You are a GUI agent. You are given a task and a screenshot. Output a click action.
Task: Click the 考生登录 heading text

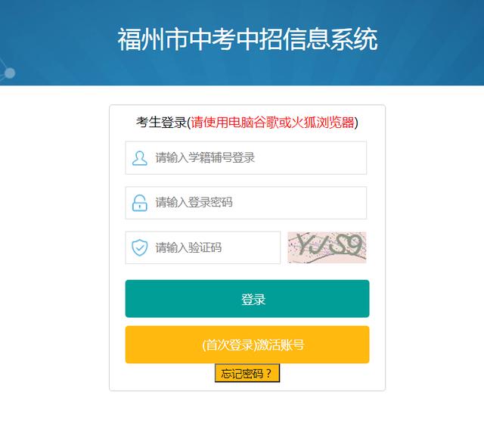pos(161,123)
